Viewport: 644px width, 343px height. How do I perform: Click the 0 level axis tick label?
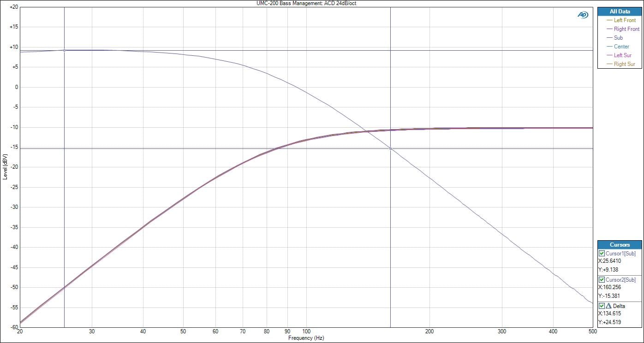(16, 87)
